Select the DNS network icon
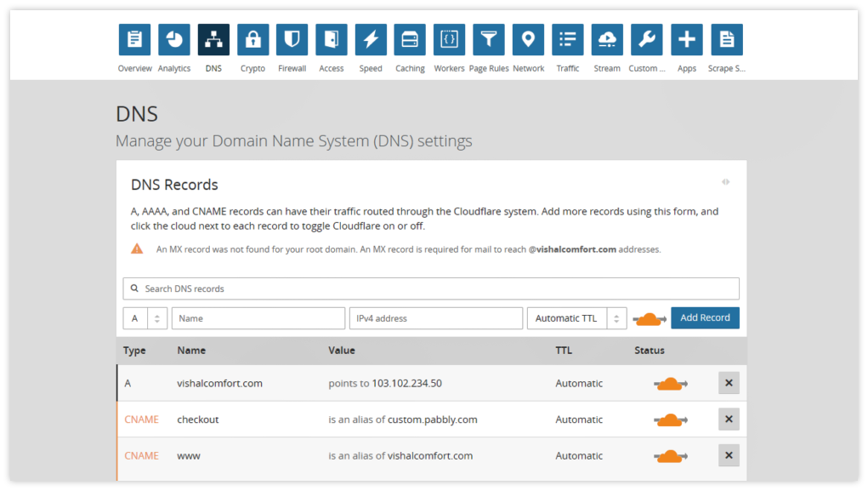 [213, 39]
